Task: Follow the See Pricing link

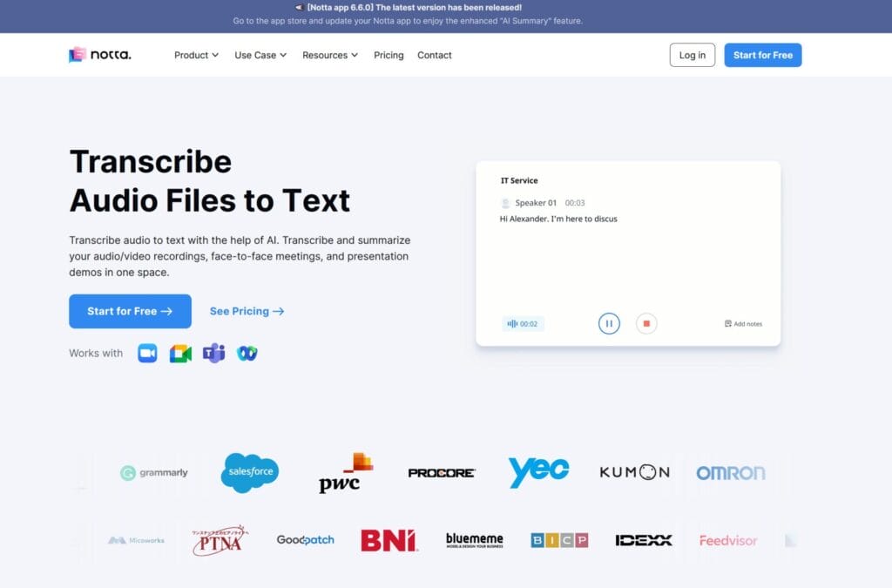Action: 247,311
